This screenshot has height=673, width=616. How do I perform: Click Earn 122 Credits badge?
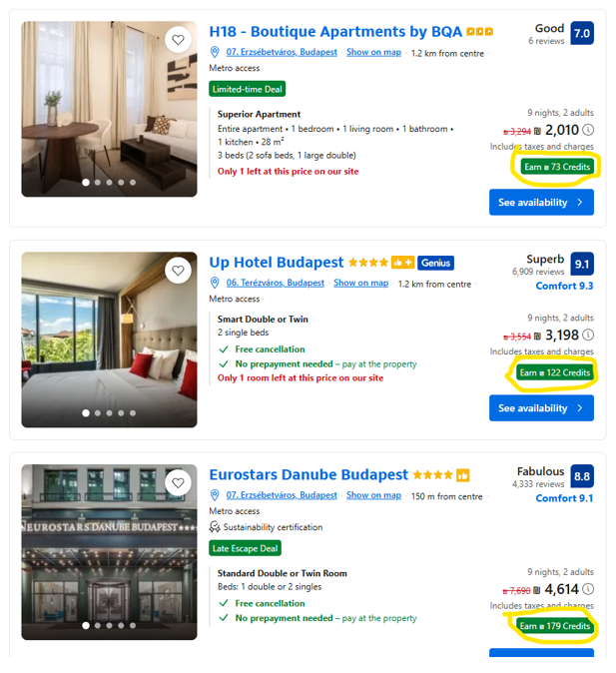[x=555, y=372]
